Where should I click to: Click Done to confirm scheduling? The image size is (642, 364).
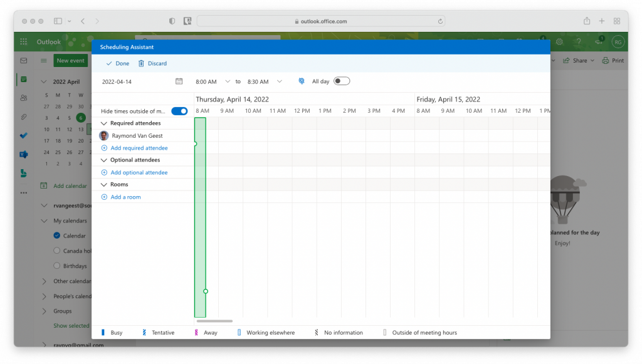point(117,63)
